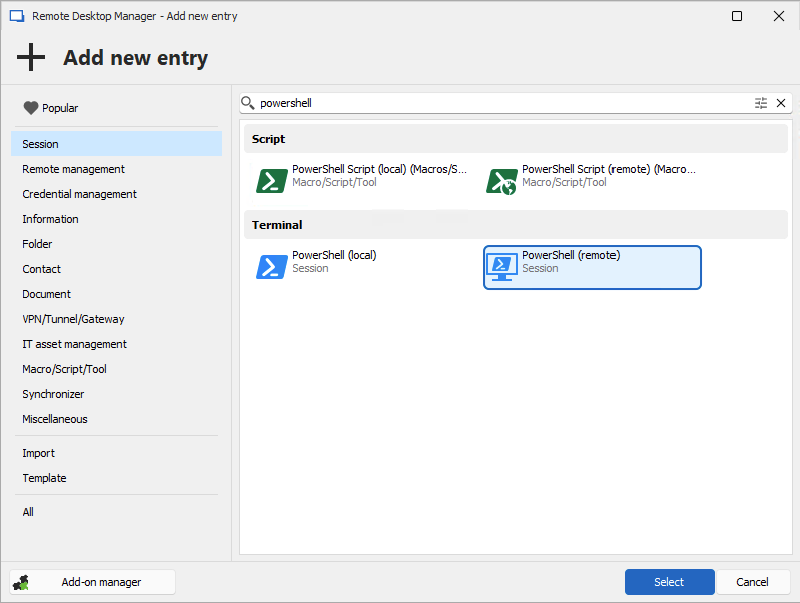The width and height of the screenshot is (800, 603).
Task: Open the Miscellaneous category
Action: pyautogui.click(x=116, y=419)
